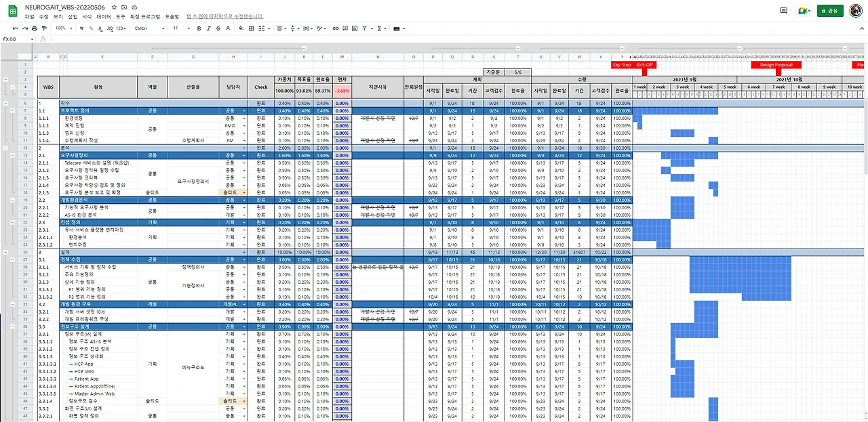Viewport: 868px width, 422px height.
Task: Open the text wrapping dropdown
Action: click(x=308, y=28)
